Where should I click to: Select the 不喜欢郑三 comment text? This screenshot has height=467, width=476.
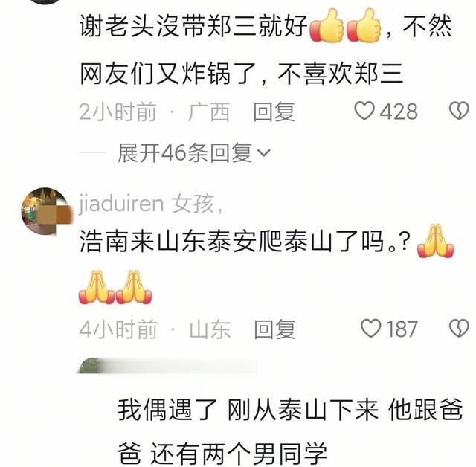pos(341,74)
